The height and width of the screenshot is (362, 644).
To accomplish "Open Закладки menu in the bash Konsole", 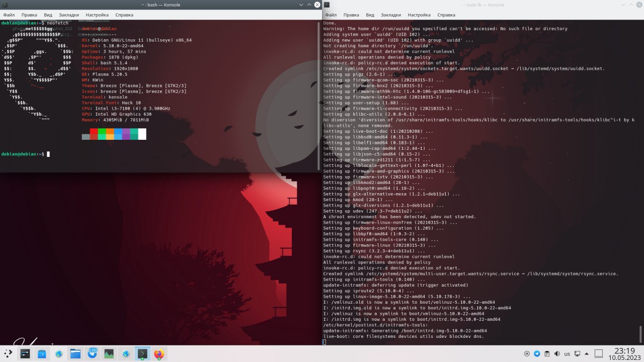I will [x=68, y=15].
